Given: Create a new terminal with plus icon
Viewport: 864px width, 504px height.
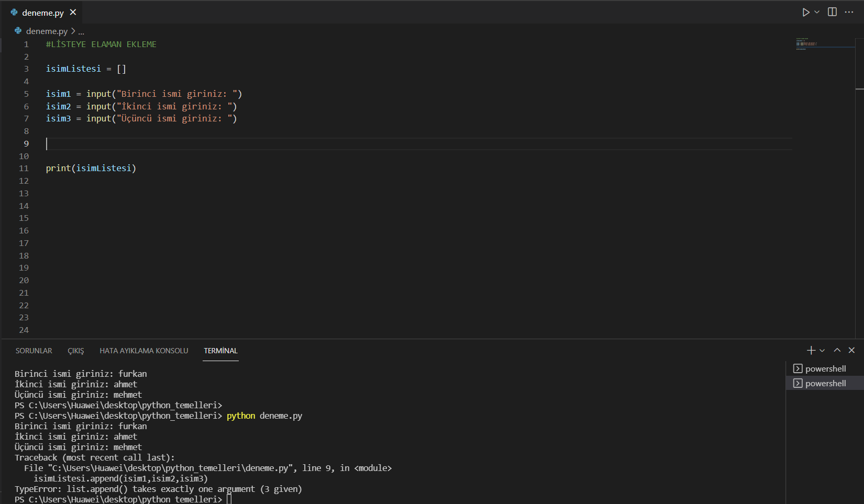Looking at the screenshot, I should 811,350.
